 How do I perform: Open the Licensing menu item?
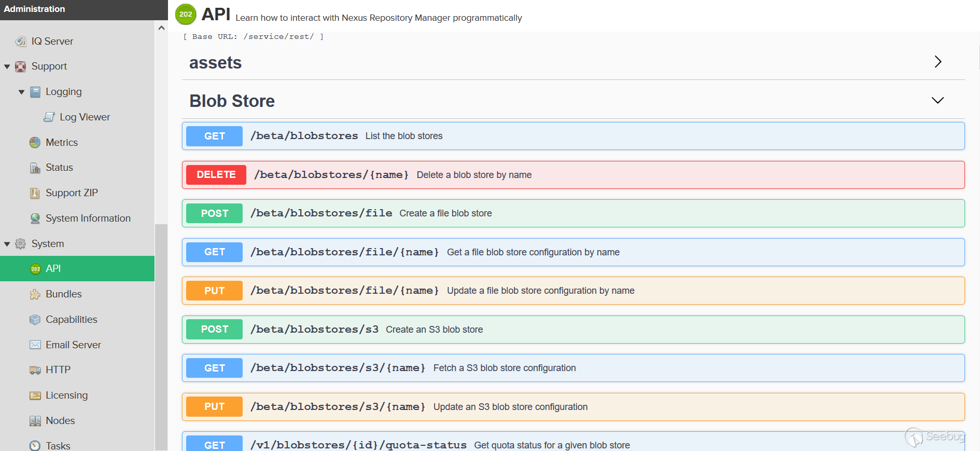[66, 395]
